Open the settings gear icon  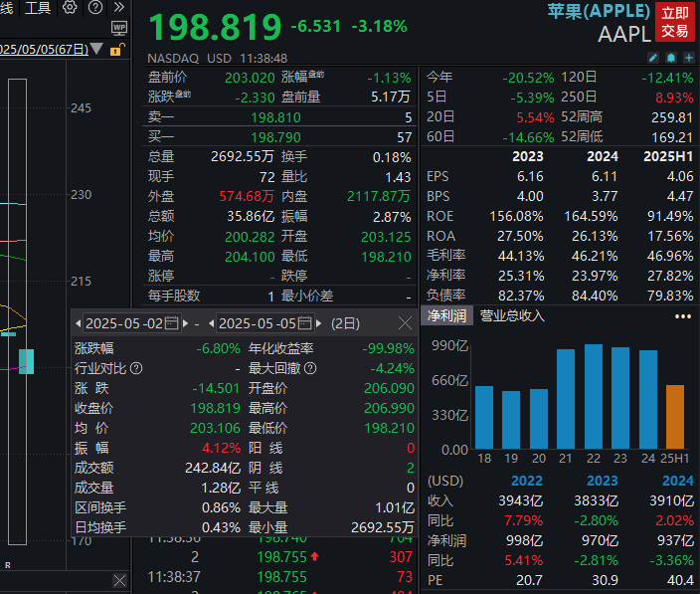pyautogui.click(x=70, y=8)
